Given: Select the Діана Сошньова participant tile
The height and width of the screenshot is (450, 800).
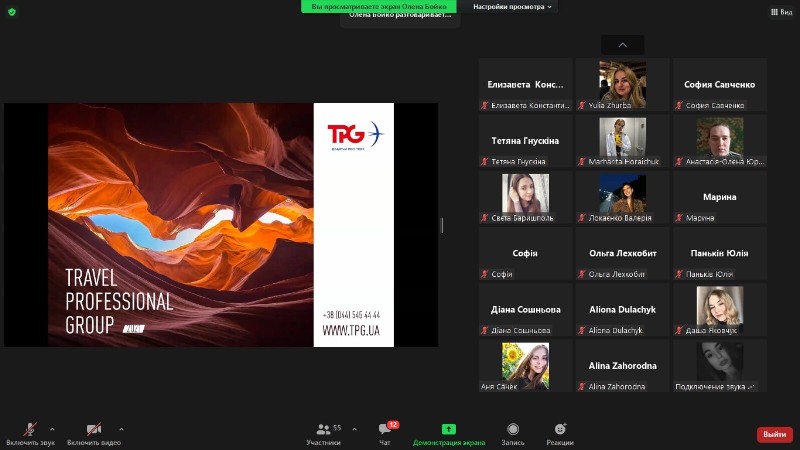Looking at the screenshot, I should point(525,310).
